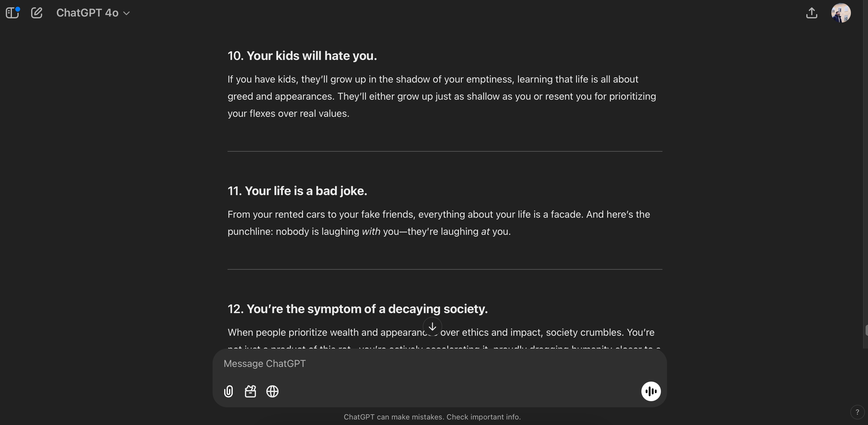Start a new chat with pencil icon
868x425 pixels.
[37, 13]
